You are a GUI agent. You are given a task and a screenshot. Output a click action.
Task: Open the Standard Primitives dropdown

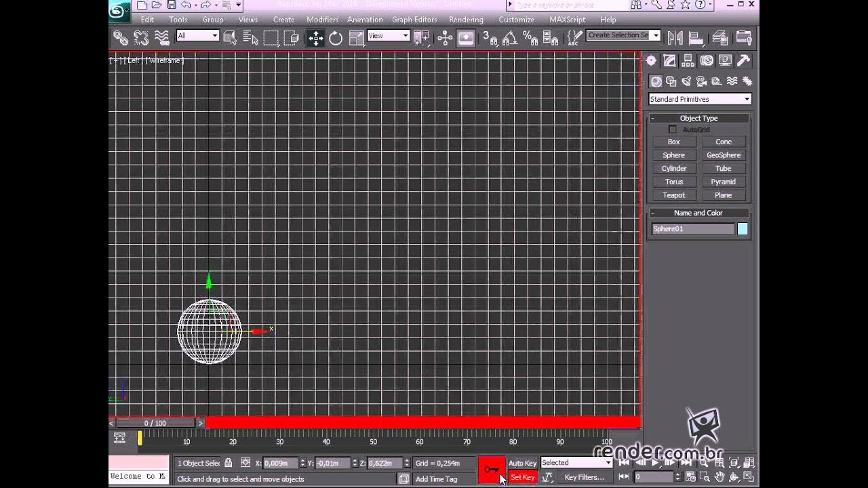click(x=700, y=99)
